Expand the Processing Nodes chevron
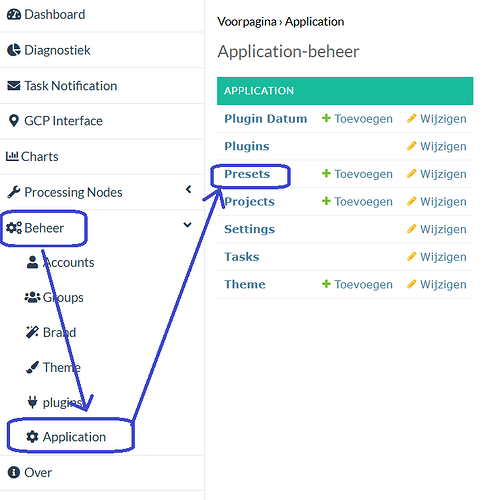Viewport: 496px width, 500px height. click(188, 189)
